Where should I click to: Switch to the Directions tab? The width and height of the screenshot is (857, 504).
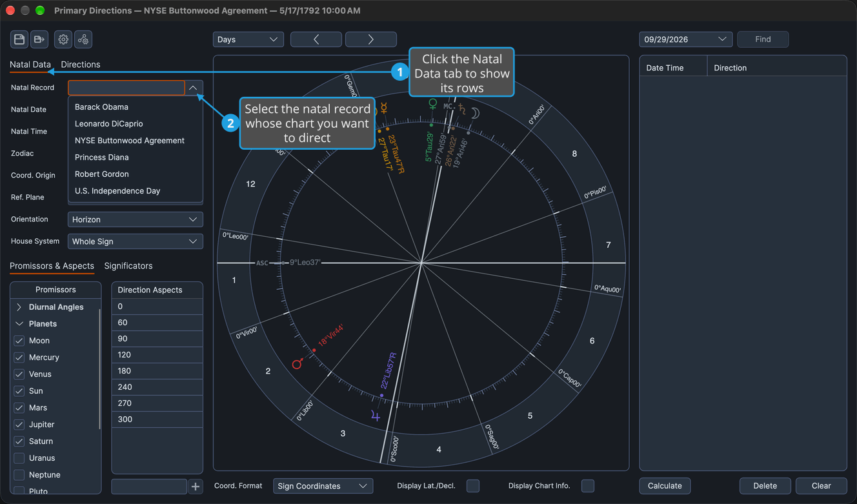[81, 65]
